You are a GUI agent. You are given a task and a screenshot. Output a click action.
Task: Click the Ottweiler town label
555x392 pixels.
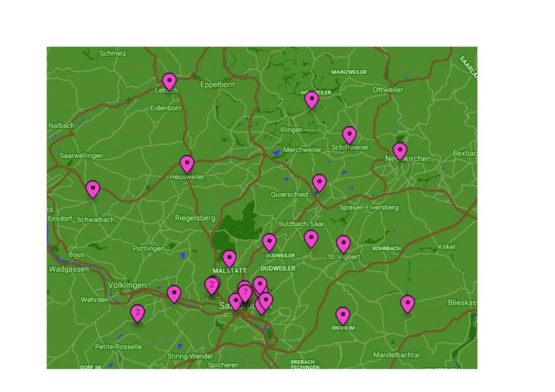(388, 90)
